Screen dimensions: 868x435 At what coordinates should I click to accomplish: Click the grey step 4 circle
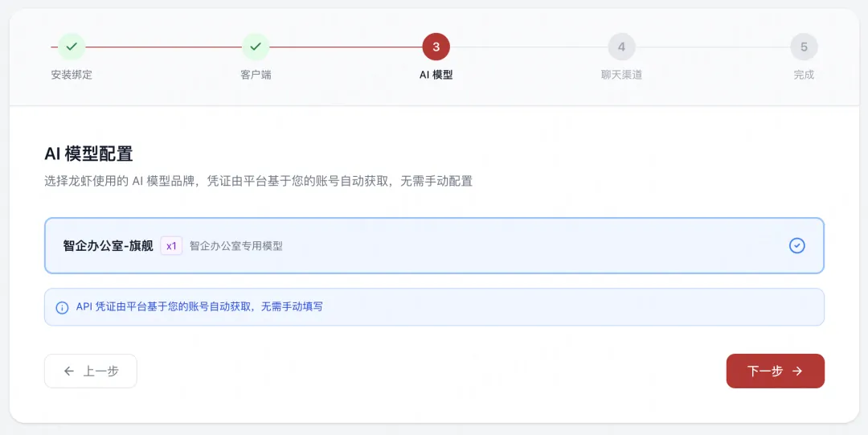click(x=621, y=47)
